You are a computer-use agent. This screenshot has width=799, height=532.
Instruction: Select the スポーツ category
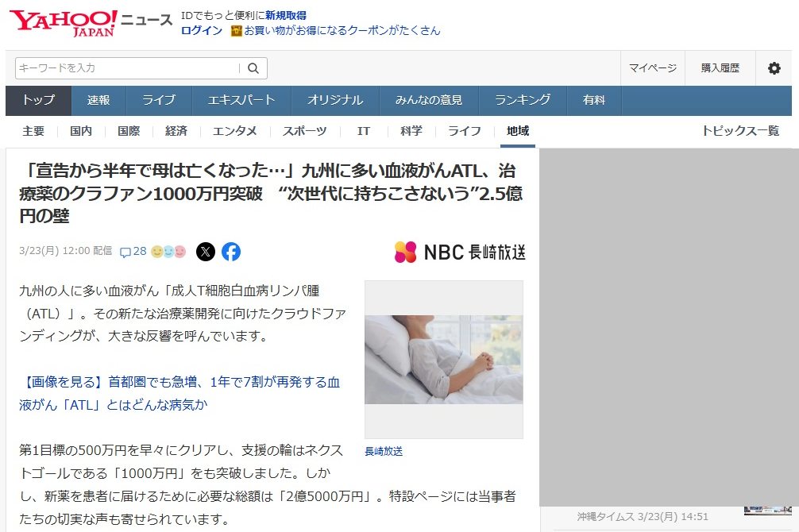[x=304, y=131]
